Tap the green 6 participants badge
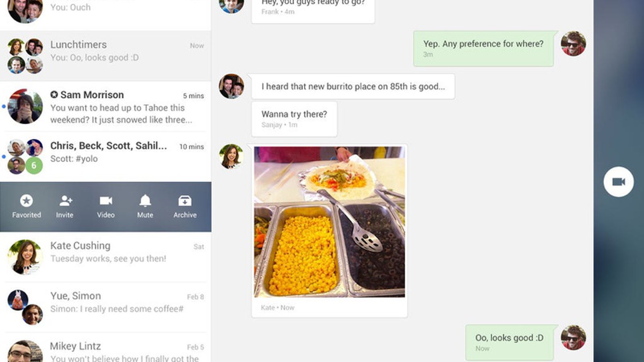The height and width of the screenshot is (362, 644). (34, 165)
